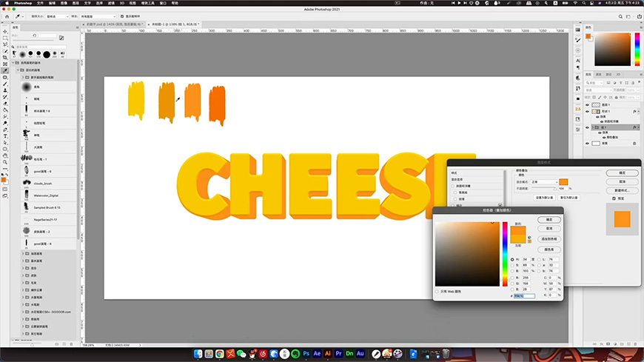The image size is (644, 362).
Task: Expand the 新手基础规的笔刷 brush folder
Action: 22,77
